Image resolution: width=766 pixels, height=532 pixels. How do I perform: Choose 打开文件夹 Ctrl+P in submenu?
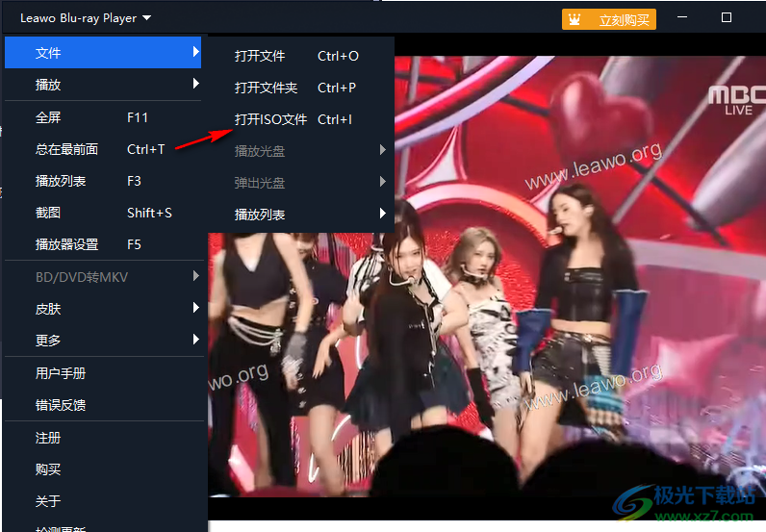click(301, 88)
